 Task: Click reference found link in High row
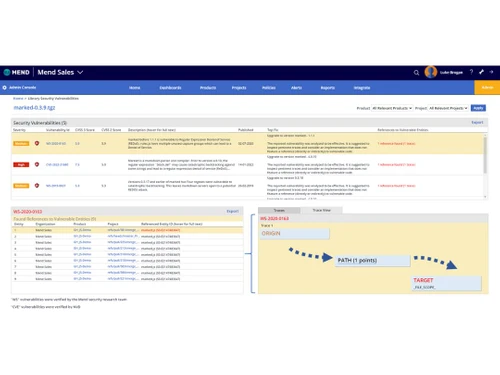coord(396,165)
